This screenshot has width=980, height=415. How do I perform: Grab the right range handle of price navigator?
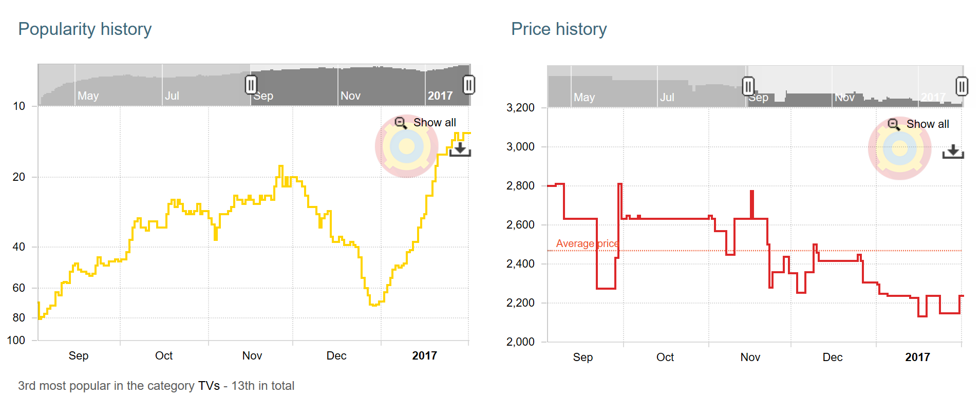click(962, 86)
